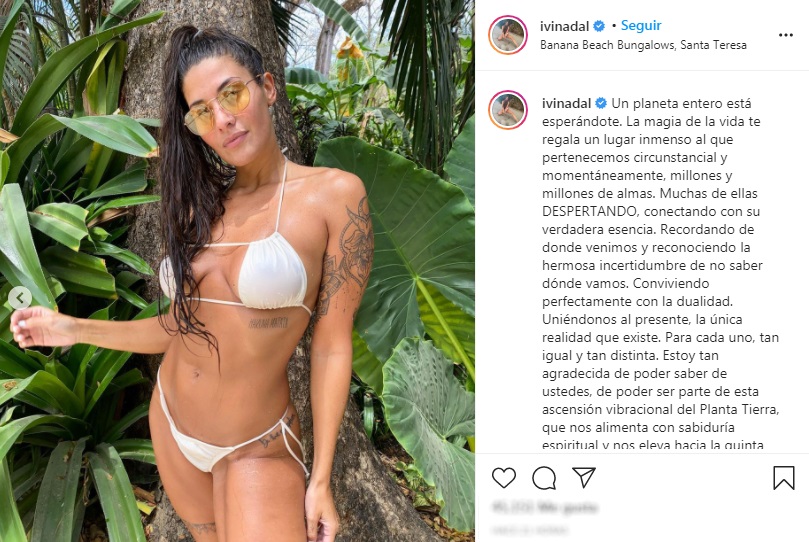View the blurred likes count
This screenshot has height=542, width=809.
545,507
